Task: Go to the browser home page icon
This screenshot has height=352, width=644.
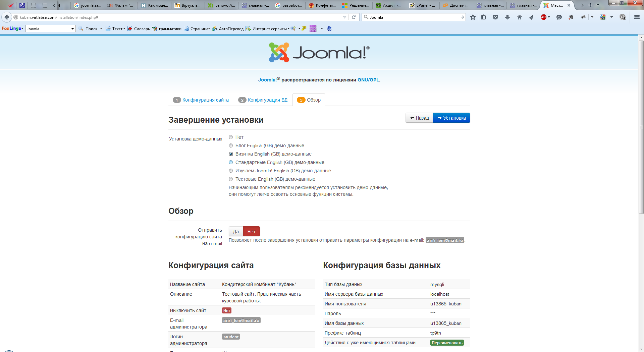Action: pyautogui.click(x=519, y=17)
